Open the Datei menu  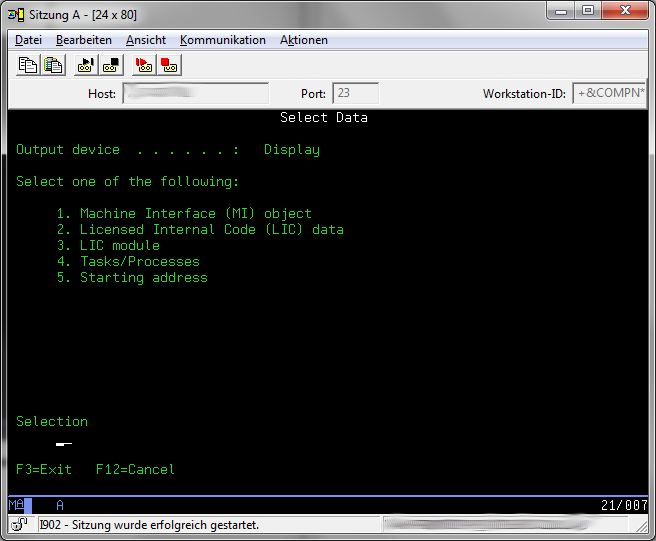[28, 40]
